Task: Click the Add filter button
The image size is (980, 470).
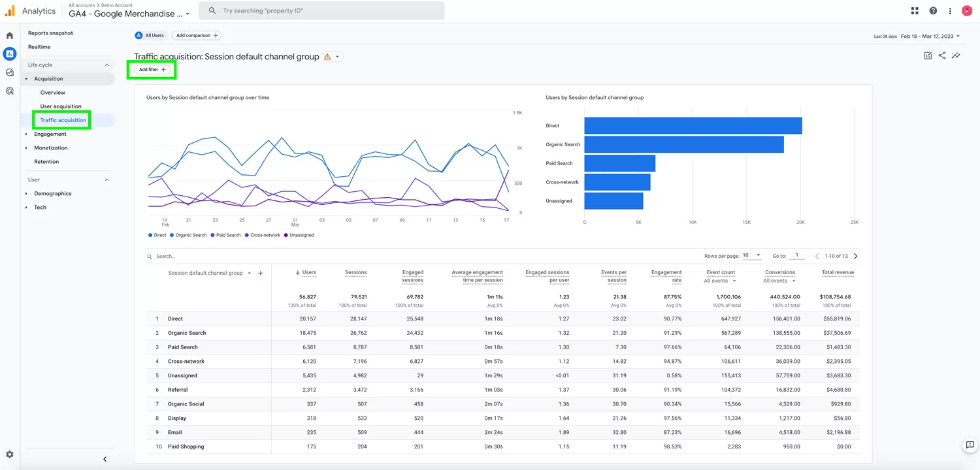Action: coord(152,69)
